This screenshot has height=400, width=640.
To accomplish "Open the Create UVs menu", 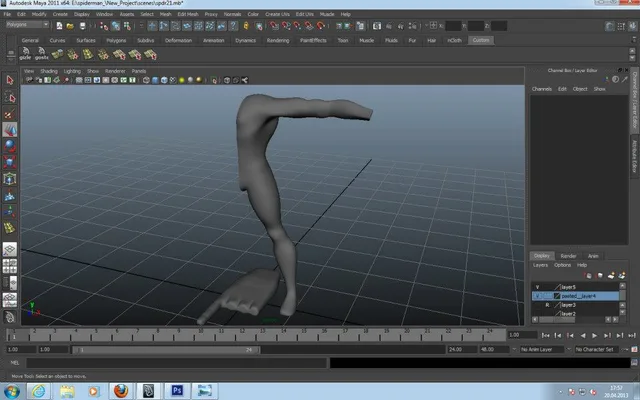I will point(277,14).
